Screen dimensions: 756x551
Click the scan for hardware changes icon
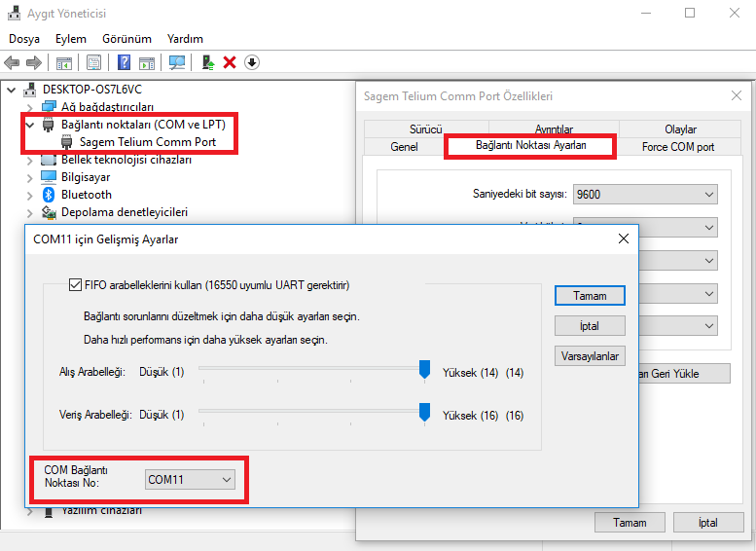[x=177, y=62]
